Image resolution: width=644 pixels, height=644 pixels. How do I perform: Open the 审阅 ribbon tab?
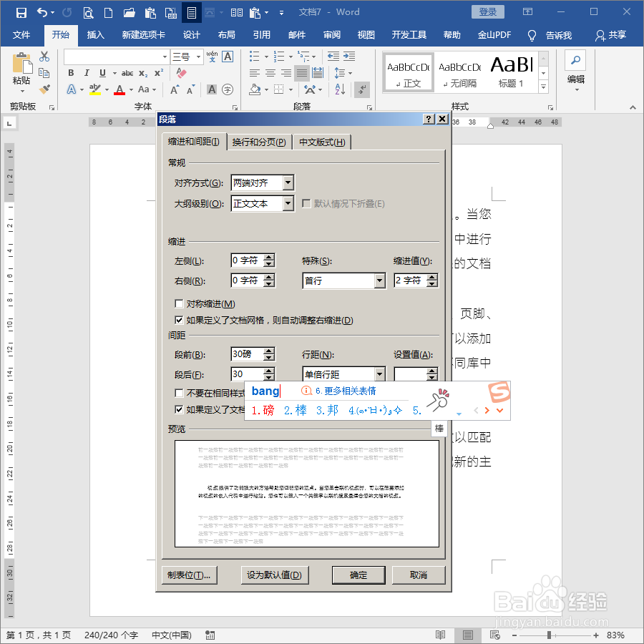332,35
